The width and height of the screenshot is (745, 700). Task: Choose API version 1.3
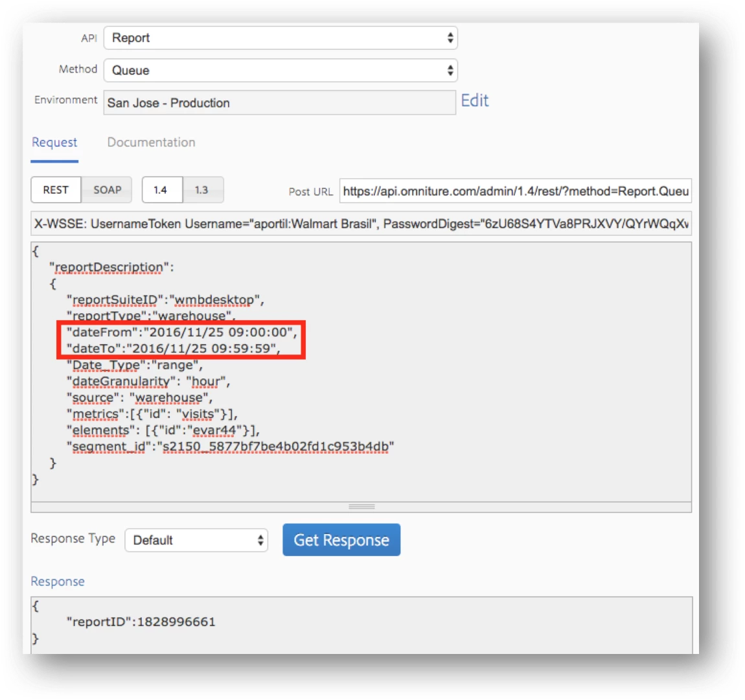coord(202,190)
